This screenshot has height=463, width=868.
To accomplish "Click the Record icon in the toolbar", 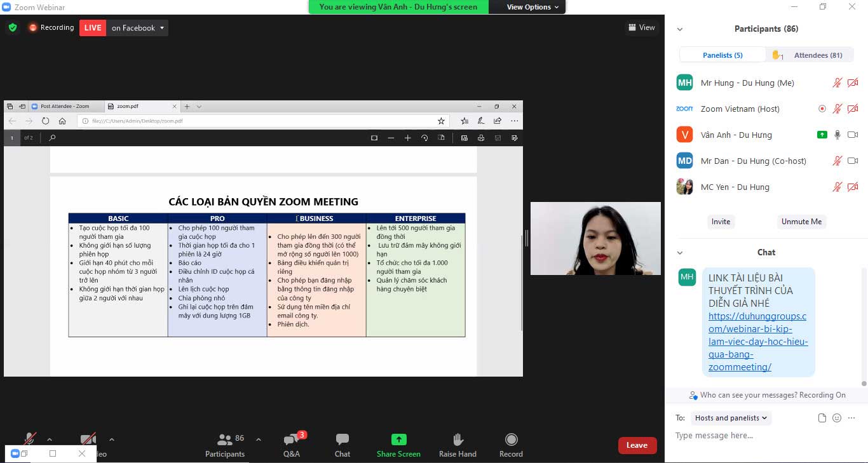I will tap(510, 444).
